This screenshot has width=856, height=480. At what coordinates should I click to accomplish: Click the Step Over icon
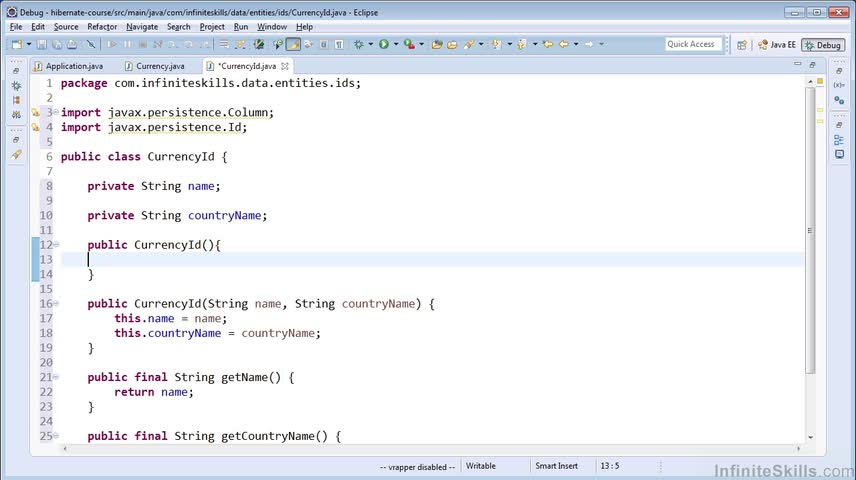pyautogui.click(x=188, y=44)
